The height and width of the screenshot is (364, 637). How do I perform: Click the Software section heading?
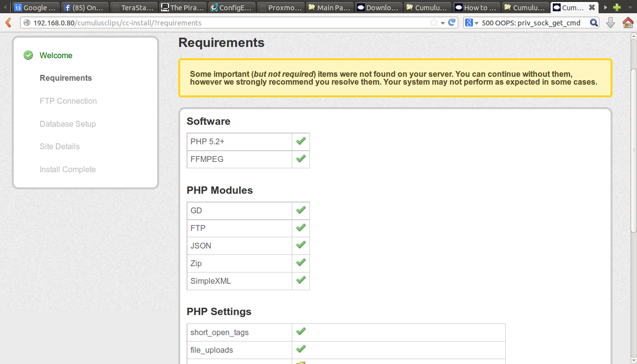point(208,121)
